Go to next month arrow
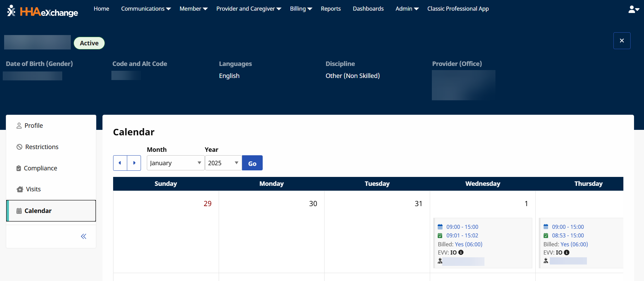The height and width of the screenshot is (281, 644). point(134,163)
